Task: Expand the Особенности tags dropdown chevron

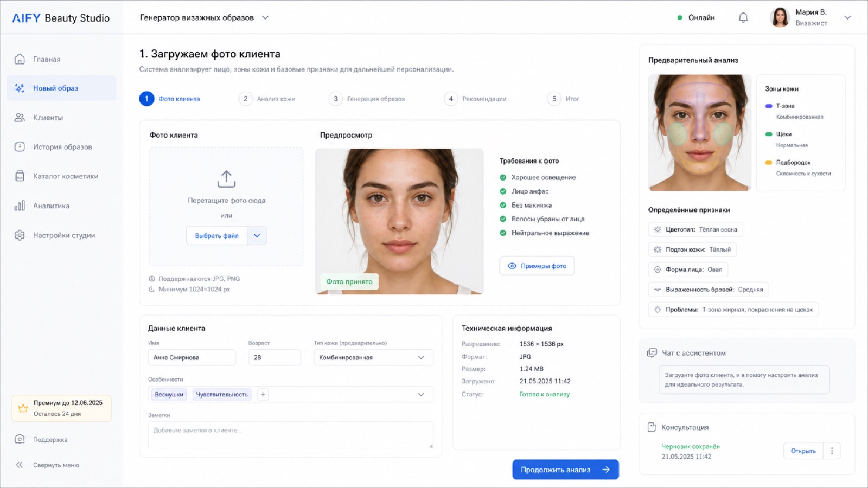Action: (421, 394)
